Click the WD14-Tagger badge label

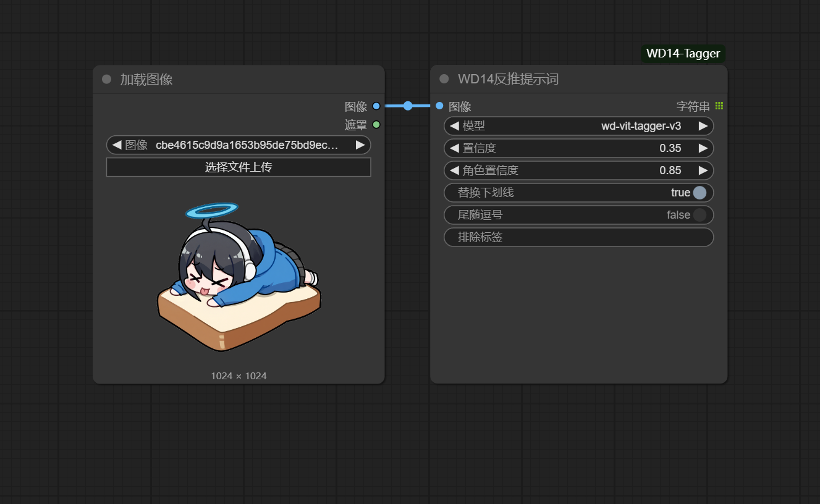[x=683, y=54]
